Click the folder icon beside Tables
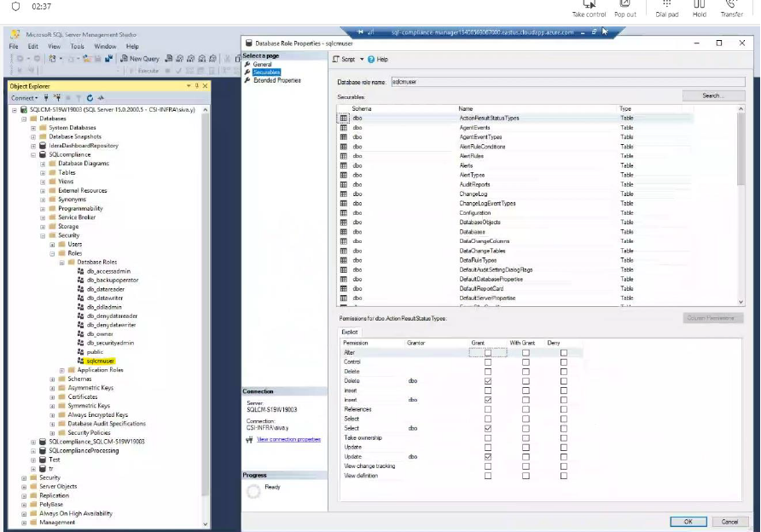761x532 pixels. 52,173
